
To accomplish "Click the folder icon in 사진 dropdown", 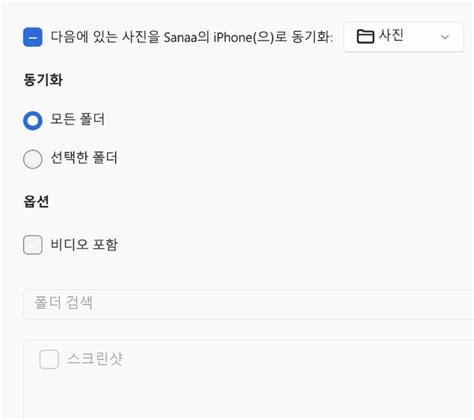I will pyautogui.click(x=365, y=36).
